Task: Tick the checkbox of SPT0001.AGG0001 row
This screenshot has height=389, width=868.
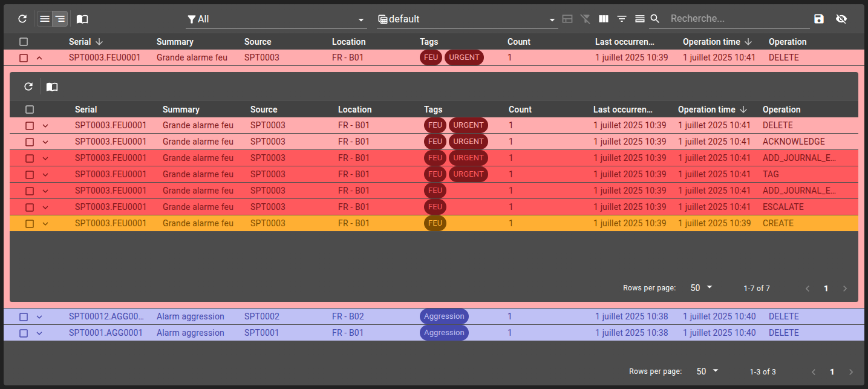Action: [x=24, y=333]
